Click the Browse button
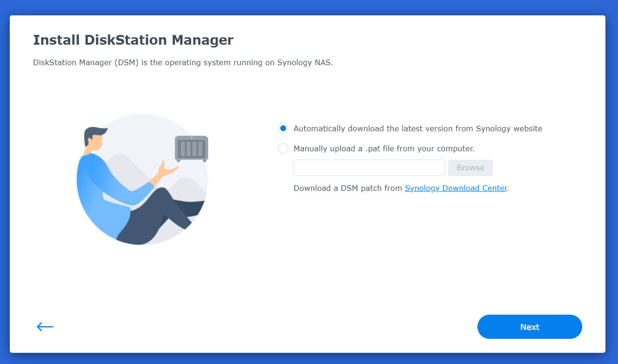The height and width of the screenshot is (364, 618). [x=470, y=168]
